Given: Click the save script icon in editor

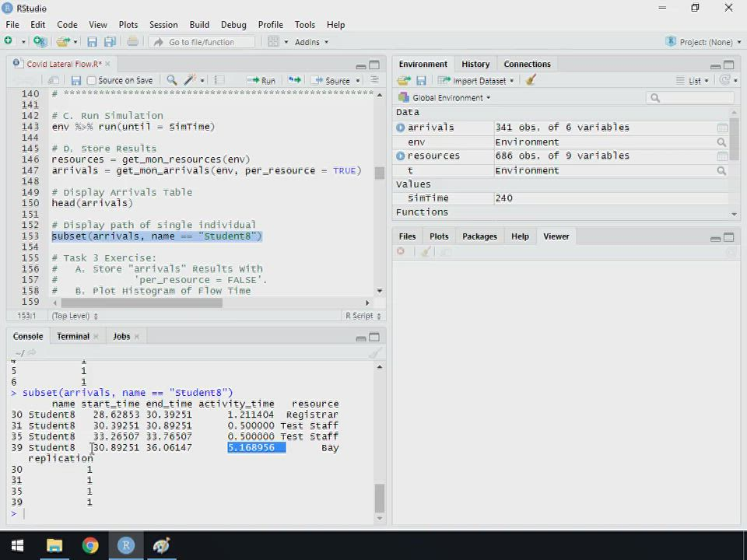Looking at the screenshot, I should point(75,80).
